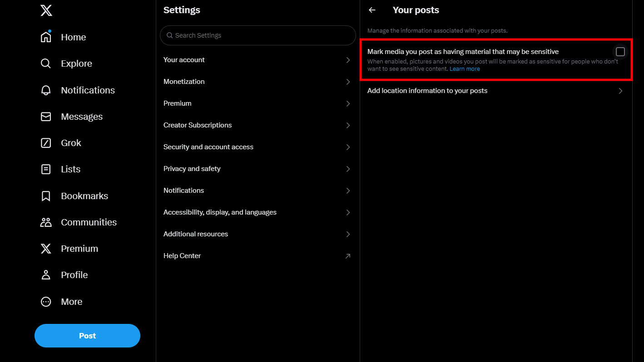Open Bookmarks via the bookmark icon
The width and height of the screenshot is (644, 362).
46,196
